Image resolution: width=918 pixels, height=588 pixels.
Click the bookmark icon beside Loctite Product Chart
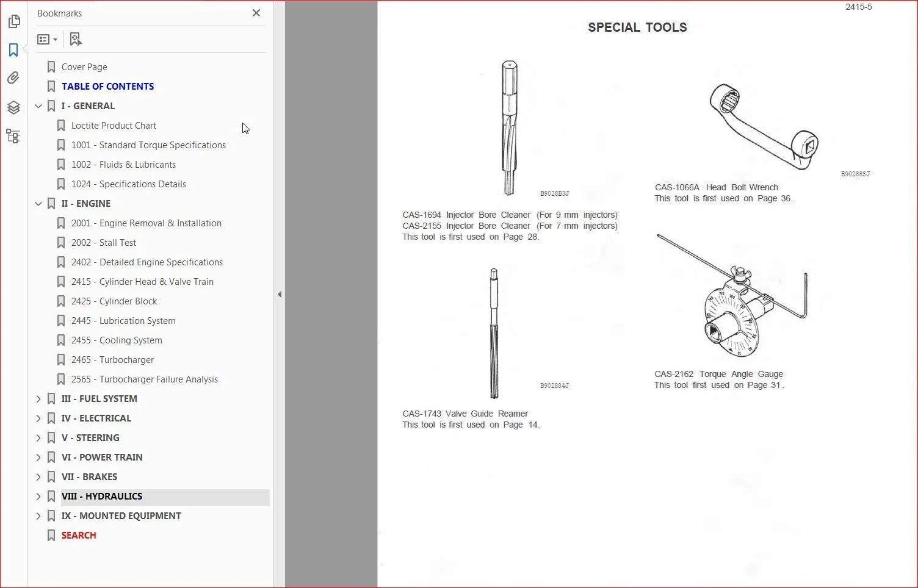click(x=61, y=126)
